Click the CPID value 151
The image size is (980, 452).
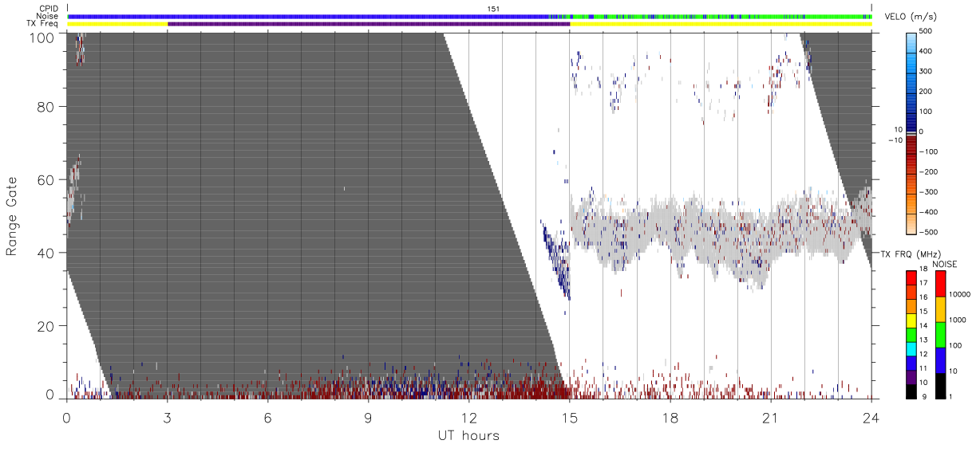click(494, 9)
